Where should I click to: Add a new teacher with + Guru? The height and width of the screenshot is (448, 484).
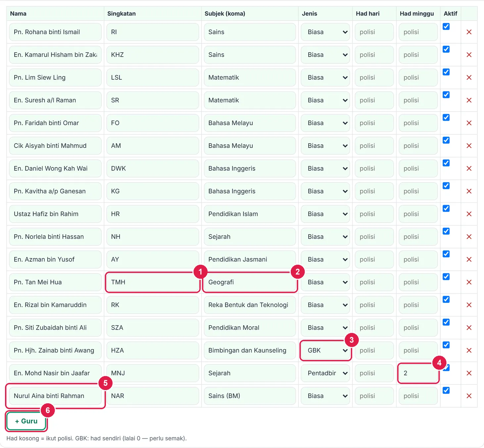[x=26, y=421]
